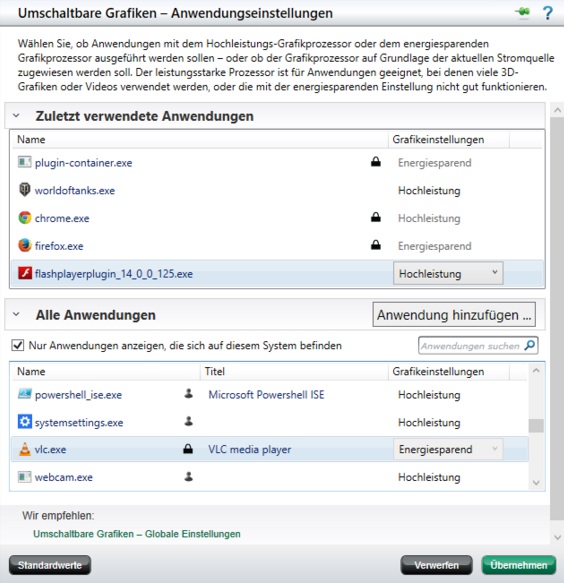This screenshot has height=583, width=572.
Task: Click the Flash Player plugin icon
Action: [x=25, y=273]
